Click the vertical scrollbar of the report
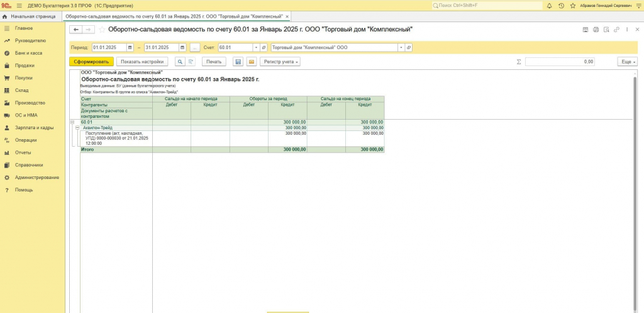Screen dimensions: 644x313 pos(635,193)
